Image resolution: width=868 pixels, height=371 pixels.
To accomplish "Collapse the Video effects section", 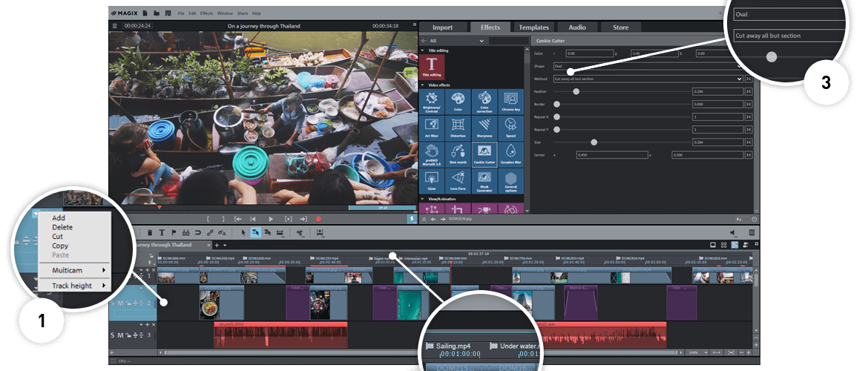I will click(423, 85).
